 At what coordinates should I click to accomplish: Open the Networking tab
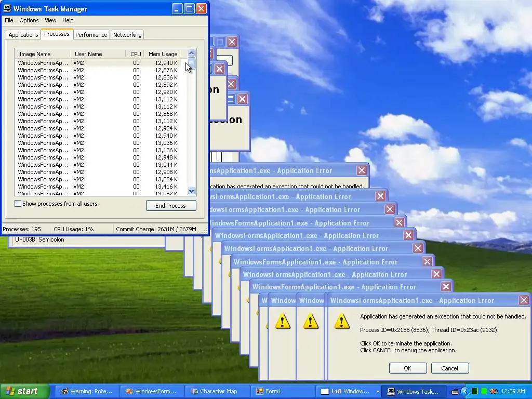(x=127, y=35)
